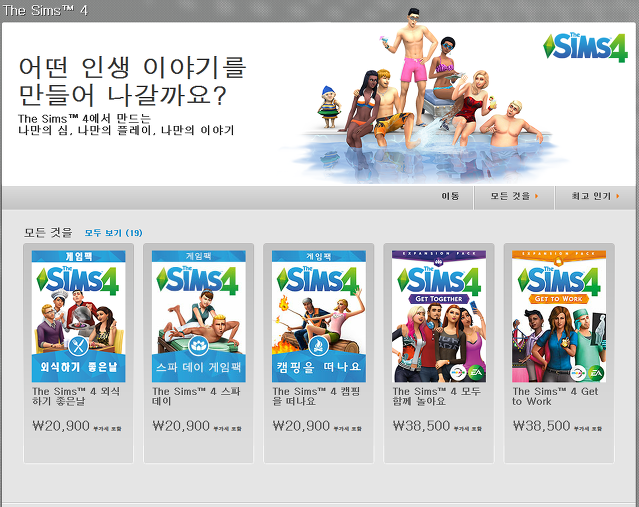Click the The Sims 4 스파 데이 title
The image size is (639, 507).
pos(196,396)
